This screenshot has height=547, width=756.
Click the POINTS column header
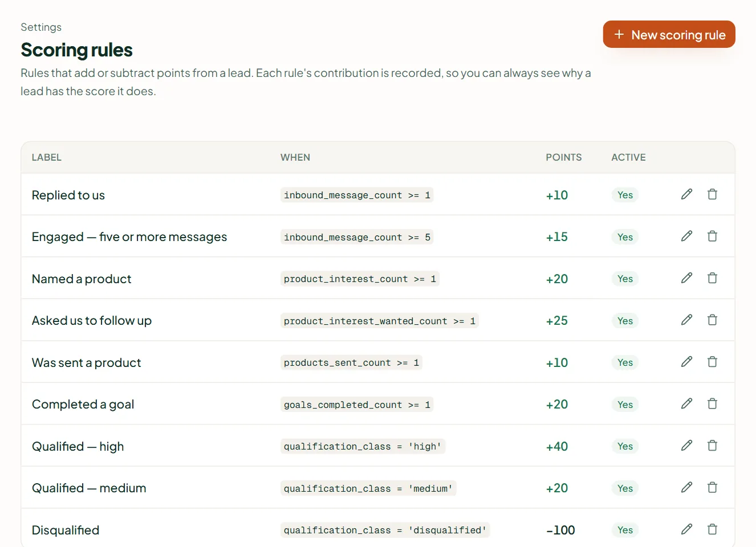tap(564, 157)
